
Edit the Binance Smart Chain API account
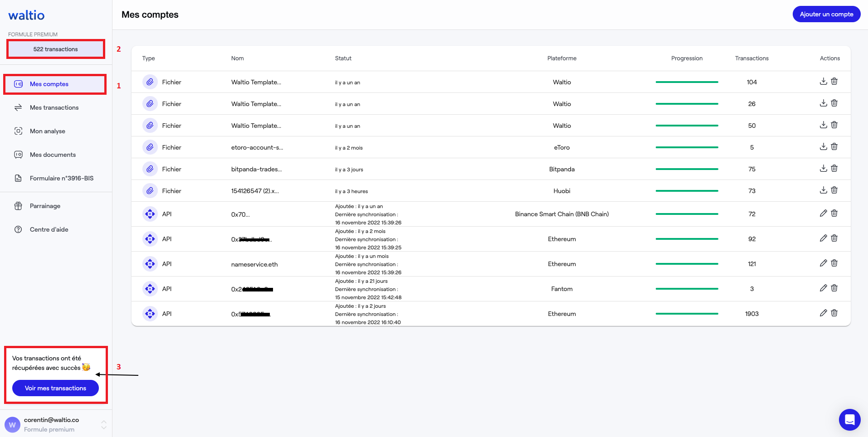tap(824, 213)
